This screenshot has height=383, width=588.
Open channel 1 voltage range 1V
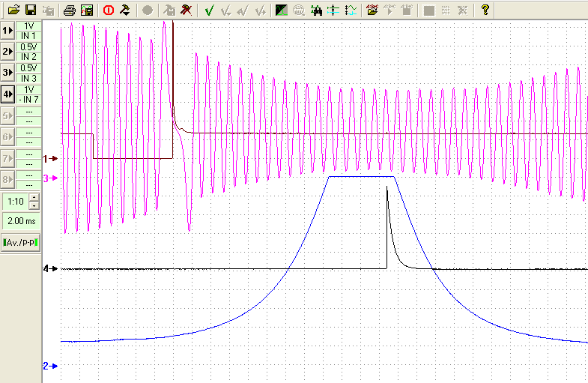tap(28, 26)
